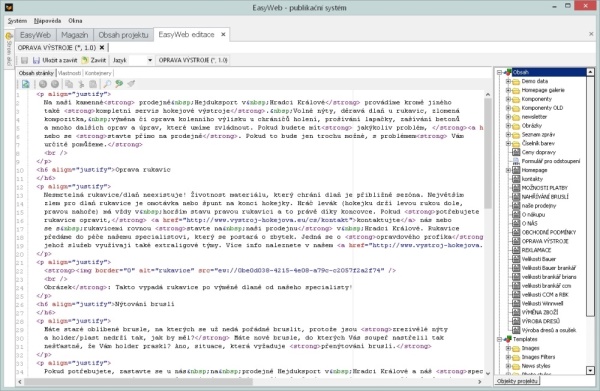Select naše prodejny in the tree
The height and width of the screenshot is (391, 600).
click(x=539, y=205)
